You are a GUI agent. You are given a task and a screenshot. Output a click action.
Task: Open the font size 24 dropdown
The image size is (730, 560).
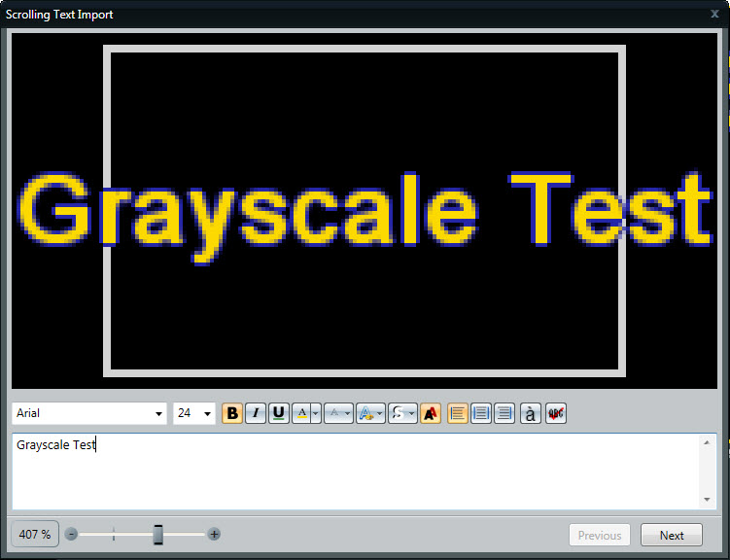point(194,414)
